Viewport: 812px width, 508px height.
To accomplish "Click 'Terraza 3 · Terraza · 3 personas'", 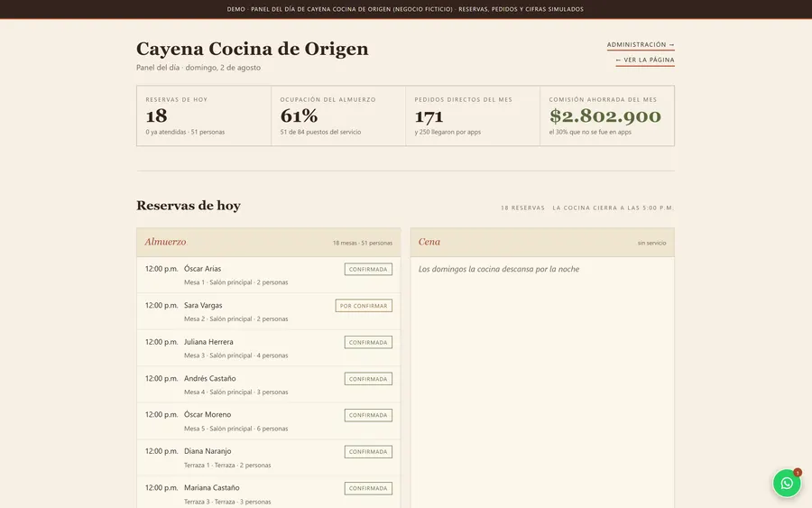I will (x=227, y=502).
